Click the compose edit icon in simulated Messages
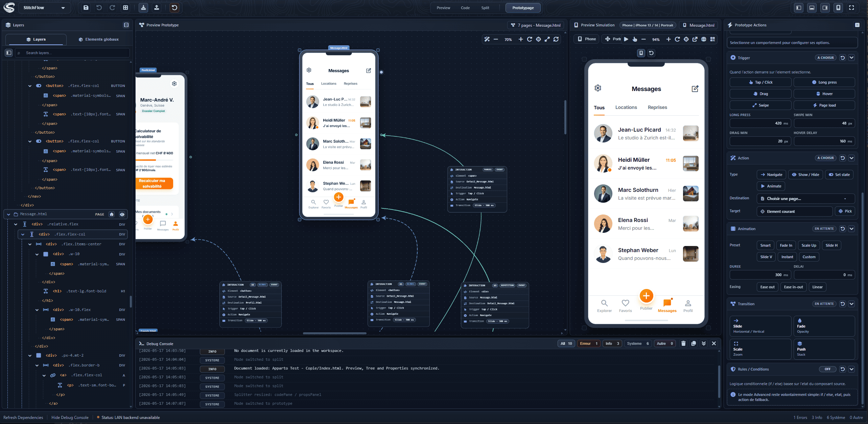 tap(695, 89)
